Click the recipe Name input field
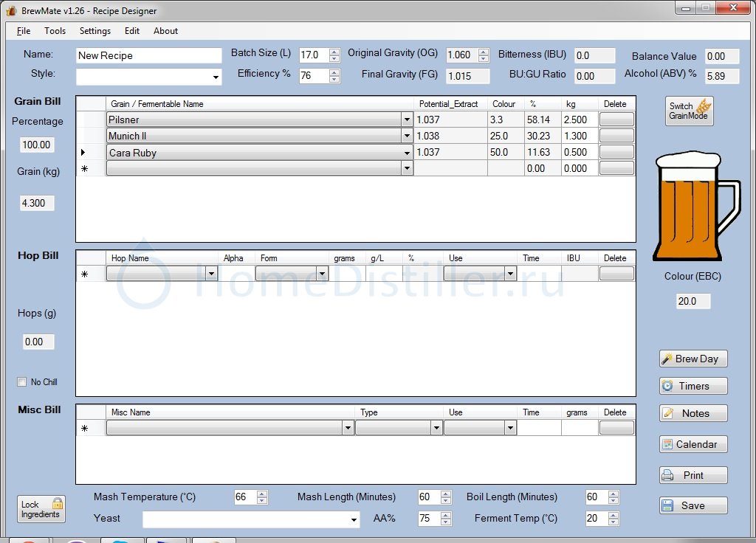 pos(148,55)
